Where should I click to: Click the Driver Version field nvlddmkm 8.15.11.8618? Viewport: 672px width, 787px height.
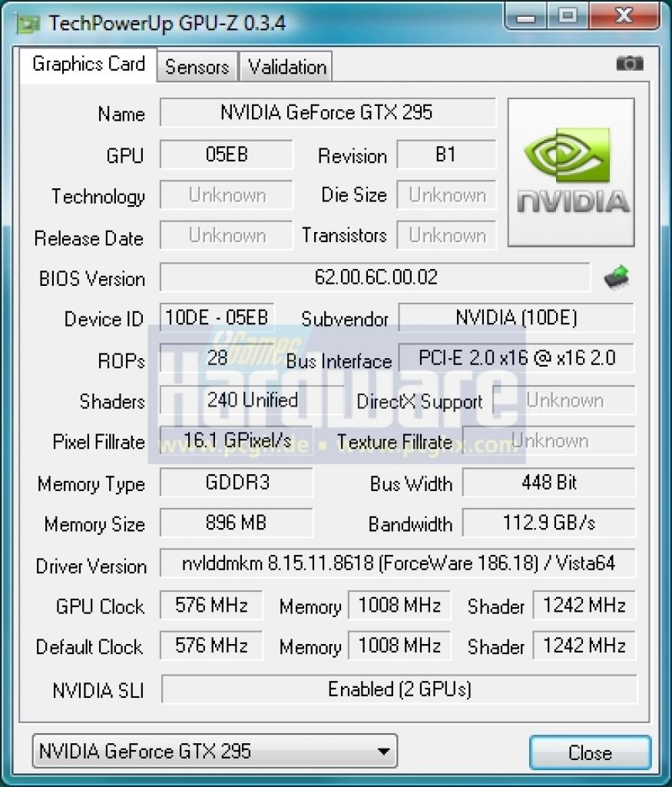click(x=398, y=563)
